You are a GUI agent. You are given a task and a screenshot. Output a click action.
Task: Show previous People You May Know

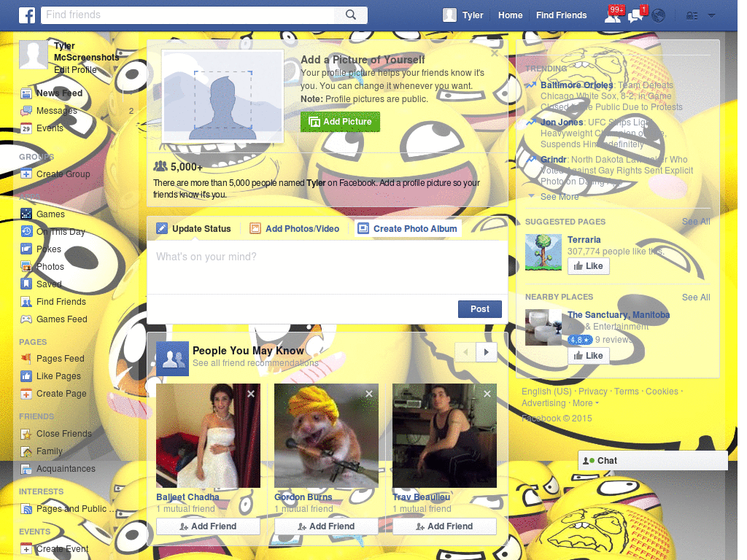click(465, 352)
